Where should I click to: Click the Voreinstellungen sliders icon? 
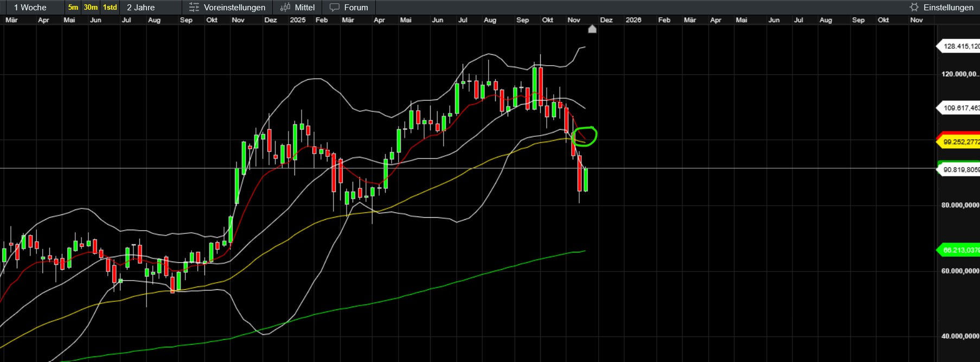pyautogui.click(x=194, y=7)
